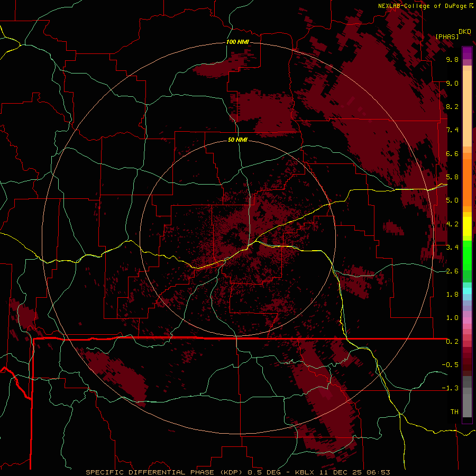This screenshot has width=476, height=476.
Task: Click the 3.4 scale value
Action: 452,248
